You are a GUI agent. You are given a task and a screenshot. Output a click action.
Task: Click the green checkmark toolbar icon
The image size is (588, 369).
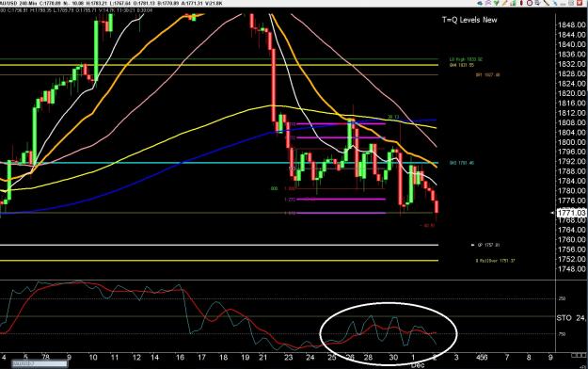(x=497, y=3)
